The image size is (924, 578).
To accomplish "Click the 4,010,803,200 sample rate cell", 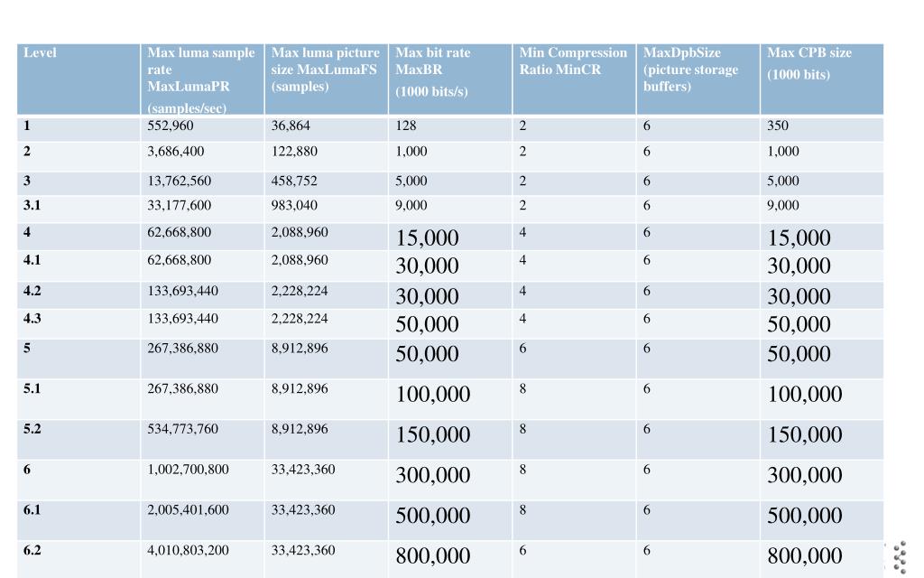I will (188, 550).
